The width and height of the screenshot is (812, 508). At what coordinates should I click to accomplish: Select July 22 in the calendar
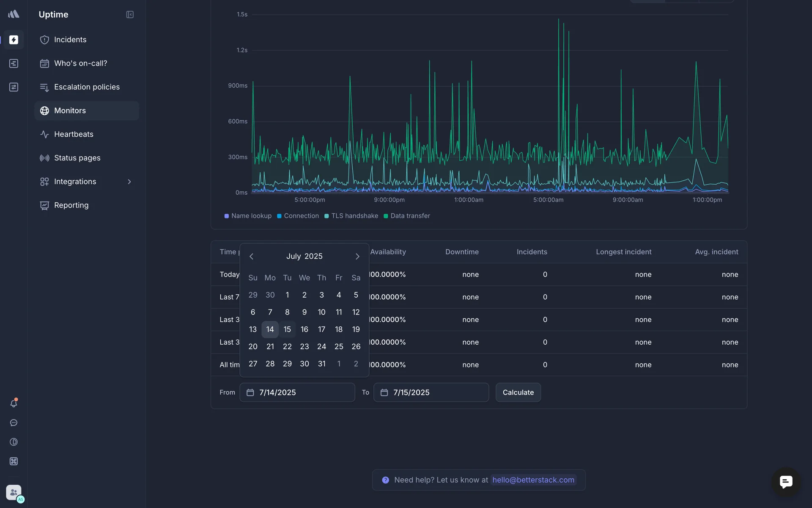(x=287, y=347)
